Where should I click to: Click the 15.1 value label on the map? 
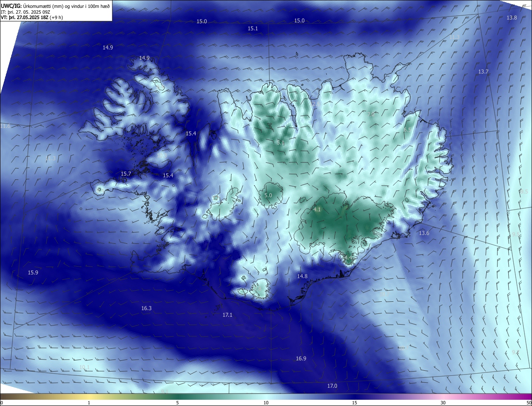tap(253, 29)
